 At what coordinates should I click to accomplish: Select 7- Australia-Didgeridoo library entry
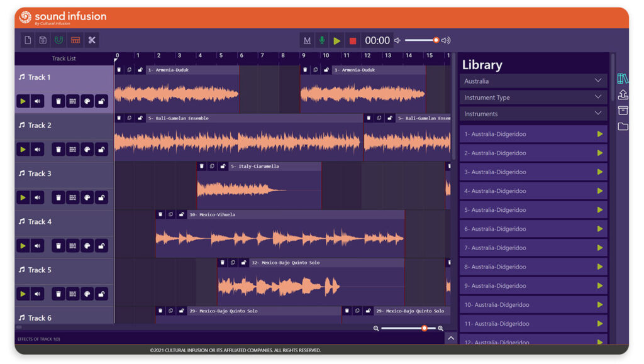coord(528,248)
